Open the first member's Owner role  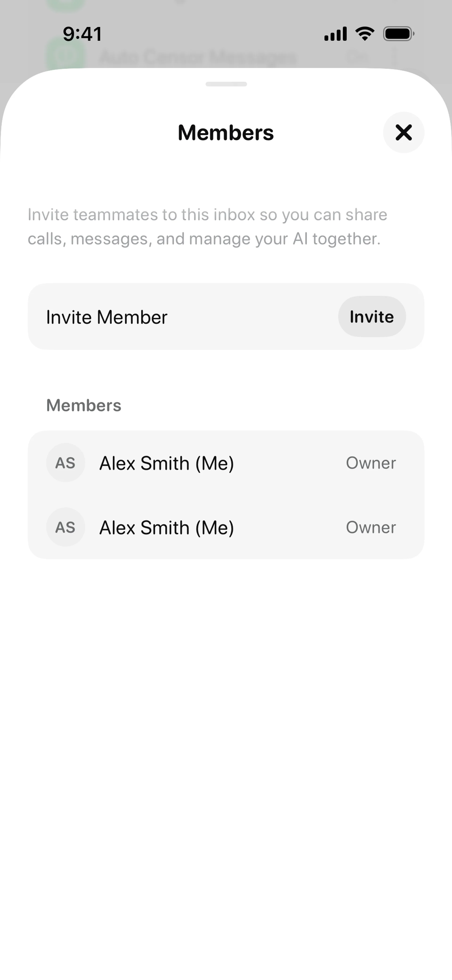tap(371, 463)
